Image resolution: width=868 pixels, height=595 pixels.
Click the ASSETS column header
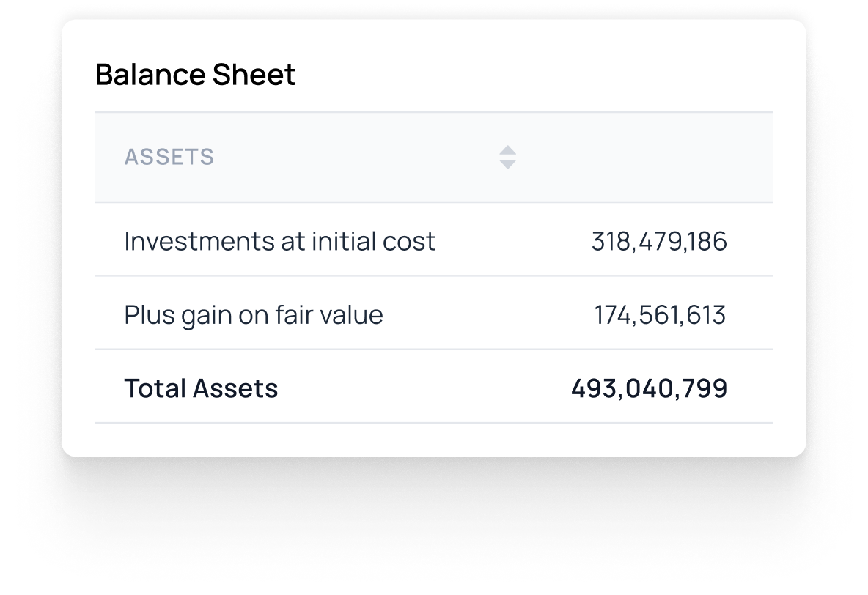click(x=170, y=157)
